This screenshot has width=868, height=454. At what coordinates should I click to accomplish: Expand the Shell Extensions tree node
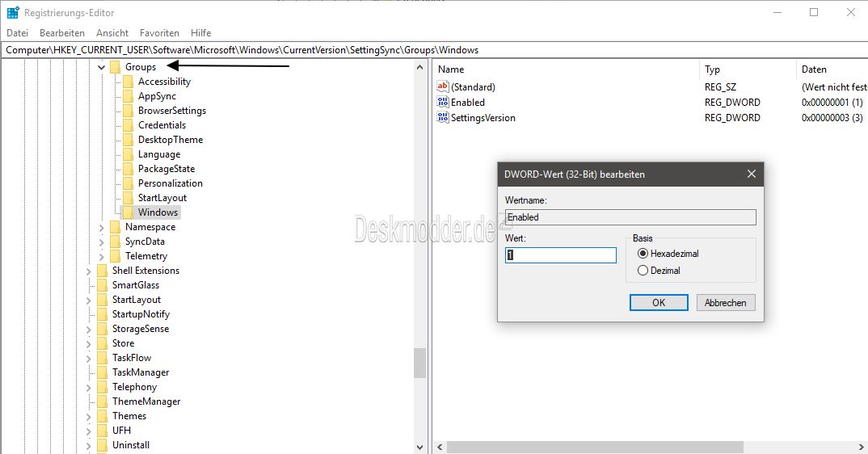coord(89,271)
